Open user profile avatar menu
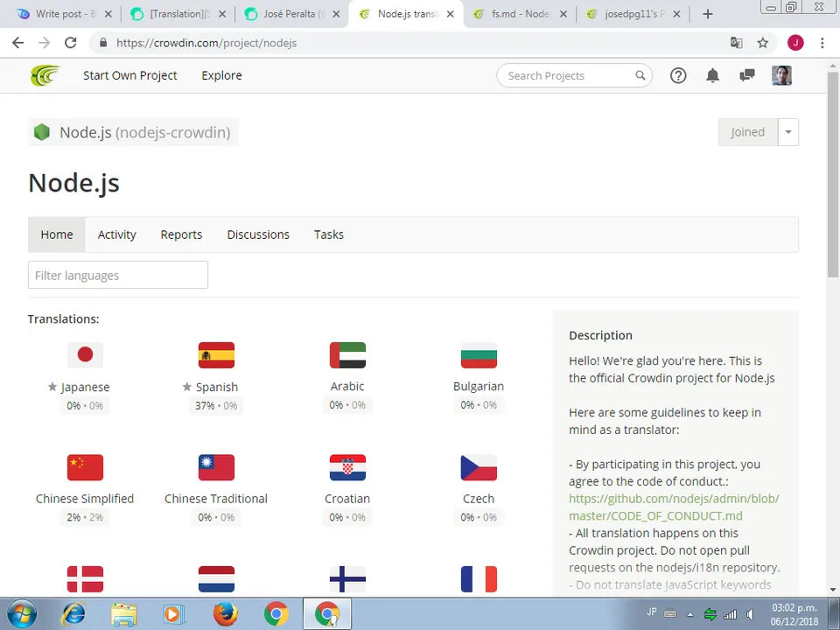The width and height of the screenshot is (840, 630). coord(781,75)
